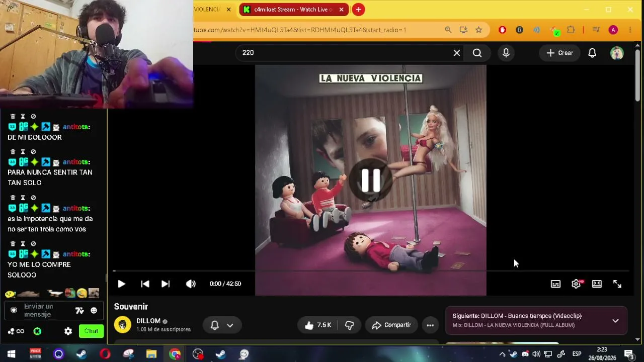Open the red Opera-style extension icon
Screen dimensions: 644x362
pyautogui.click(x=502, y=30)
